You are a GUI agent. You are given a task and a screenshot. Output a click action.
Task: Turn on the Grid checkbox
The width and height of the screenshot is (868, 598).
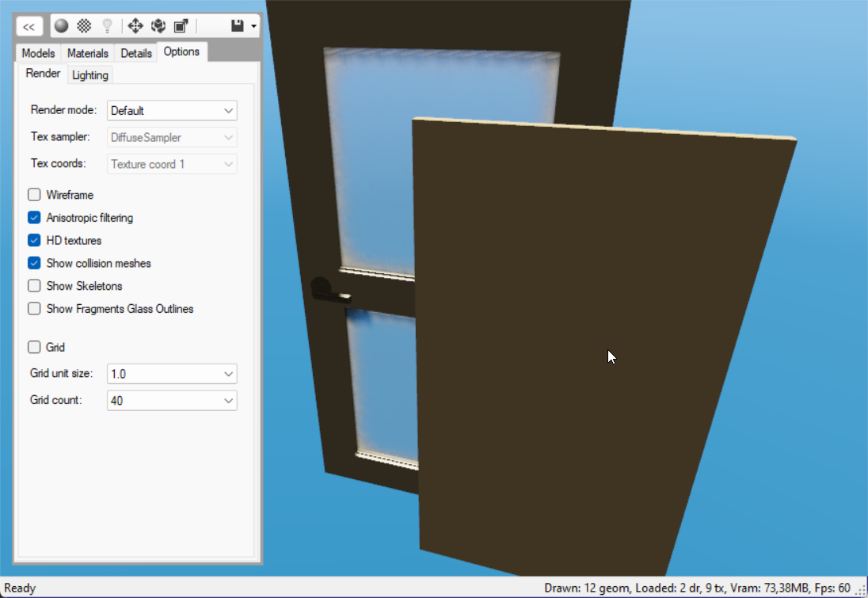pyautogui.click(x=34, y=347)
